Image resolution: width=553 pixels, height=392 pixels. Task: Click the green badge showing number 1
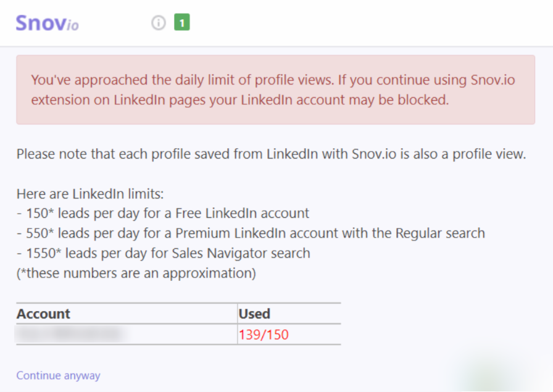pos(182,22)
